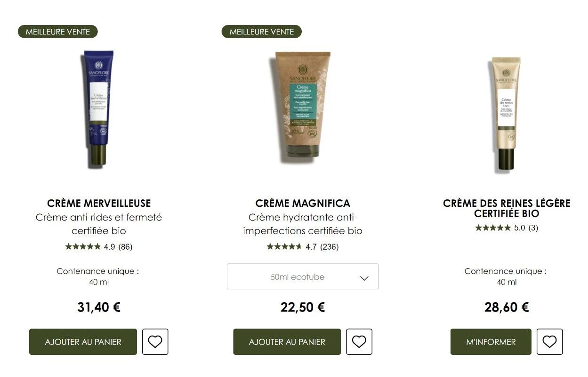Click the chevron arrow in size selector
The height and width of the screenshot is (377, 588).
pos(364,278)
